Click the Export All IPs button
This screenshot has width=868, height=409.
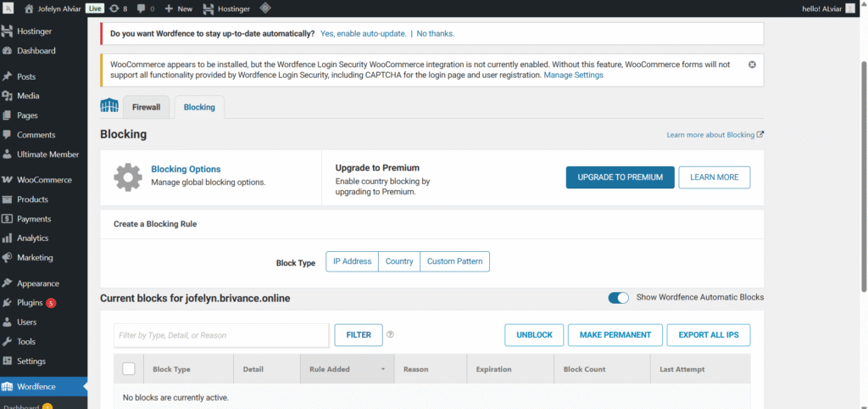pos(708,335)
